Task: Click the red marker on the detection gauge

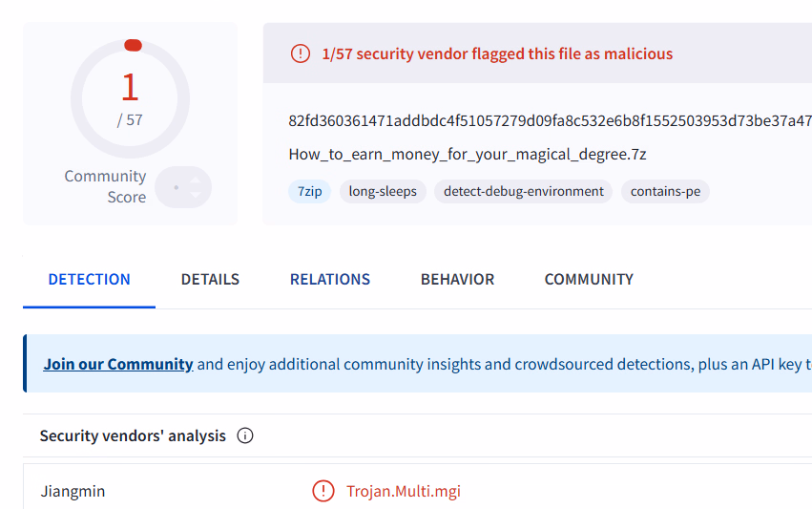Action: (133, 45)
